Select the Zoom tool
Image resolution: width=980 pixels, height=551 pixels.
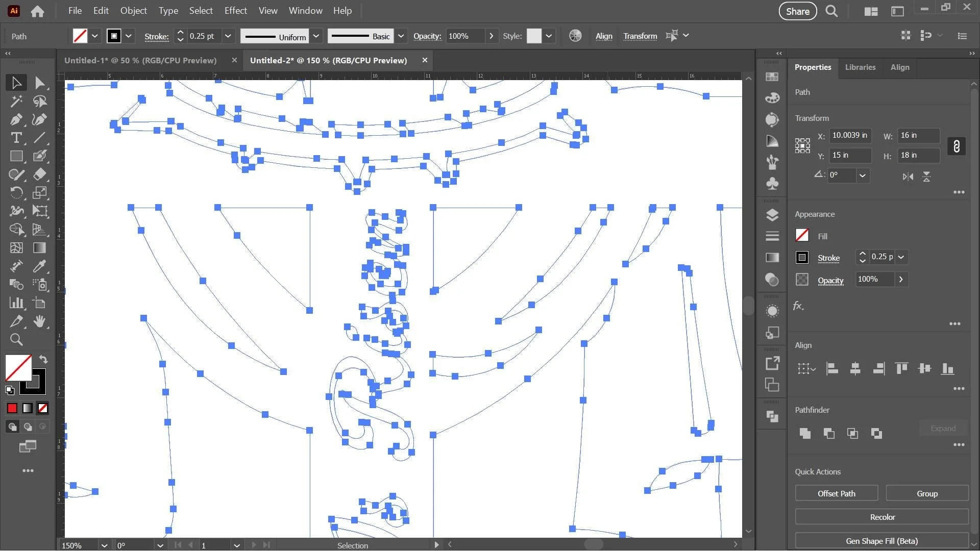pyautogui.click(x=16, y=340)
